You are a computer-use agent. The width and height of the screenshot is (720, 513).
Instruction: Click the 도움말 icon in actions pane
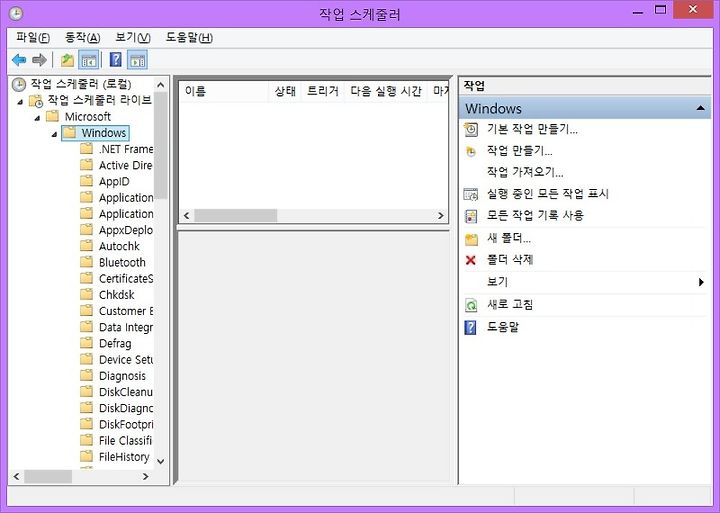click(x=470, y=327)
